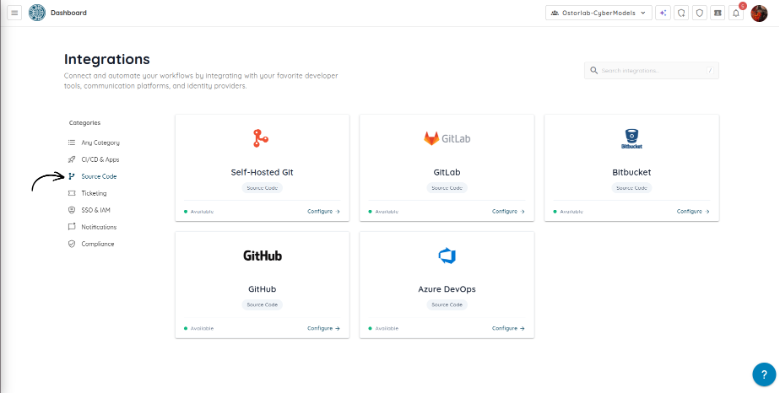The width and height of the screenshot is (779, 393).
Task: Click the Categories sidebar heading
Action: click(x=84, y=123)
